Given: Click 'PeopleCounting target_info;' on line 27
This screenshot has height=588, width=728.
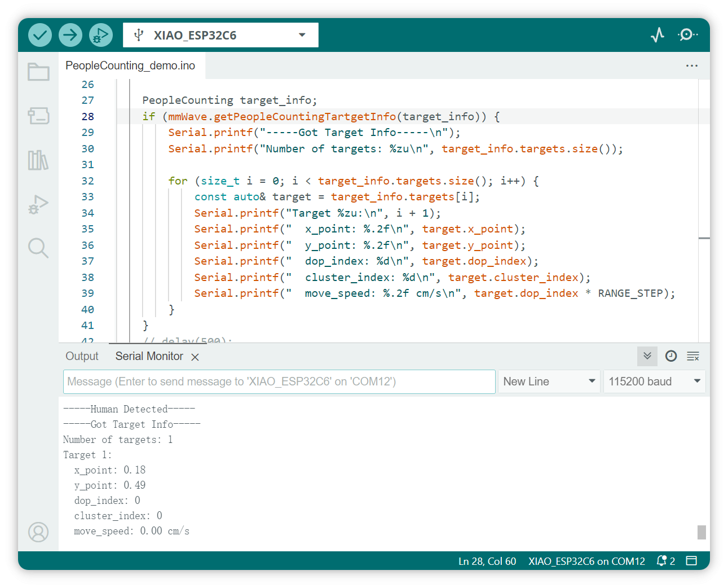Looking at the screenshot, I should 230,100.
